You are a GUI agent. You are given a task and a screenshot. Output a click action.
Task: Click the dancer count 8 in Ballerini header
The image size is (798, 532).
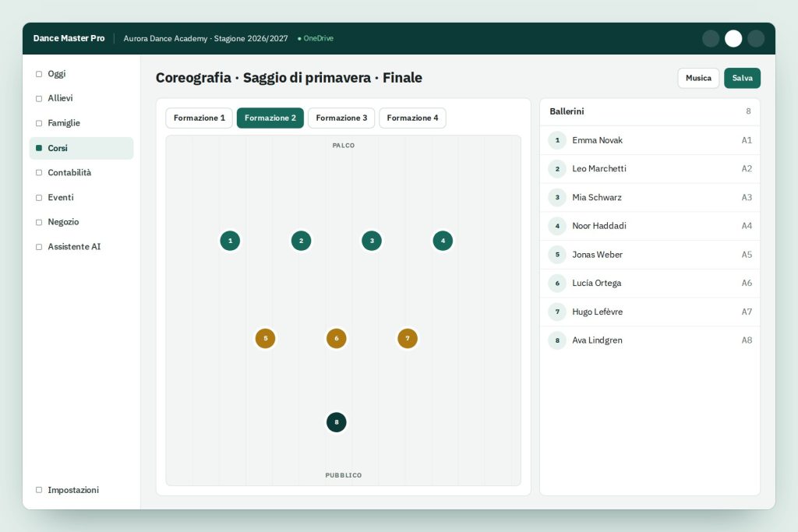748,111
